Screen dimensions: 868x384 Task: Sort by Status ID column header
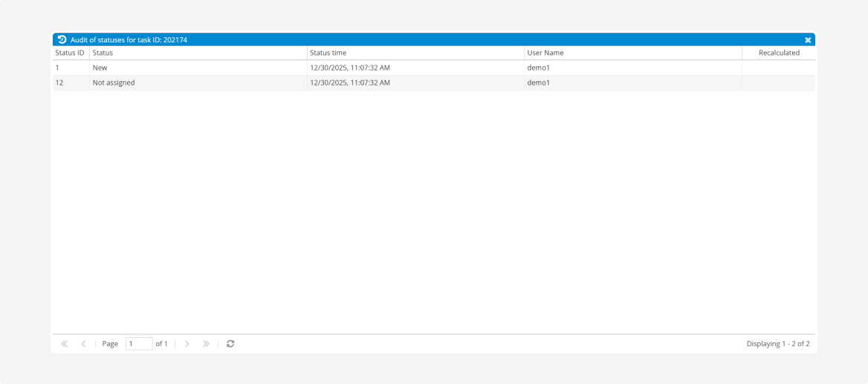pos(70,53)
